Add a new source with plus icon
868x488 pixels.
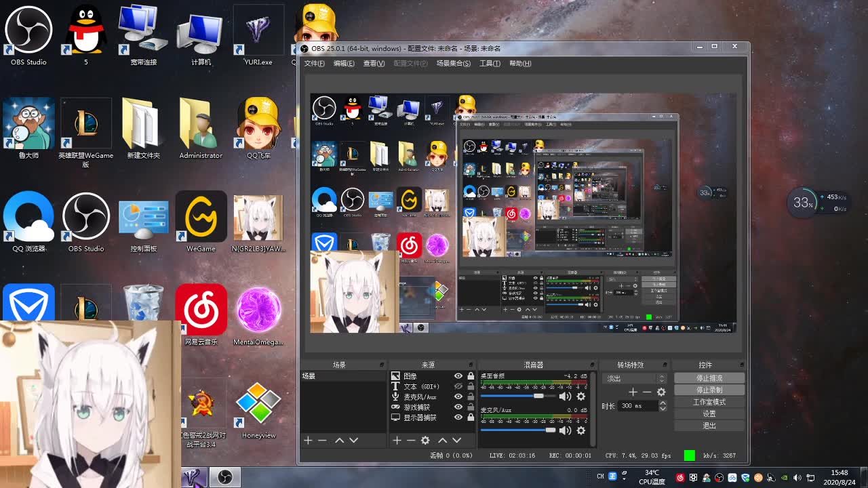point(397,441)
